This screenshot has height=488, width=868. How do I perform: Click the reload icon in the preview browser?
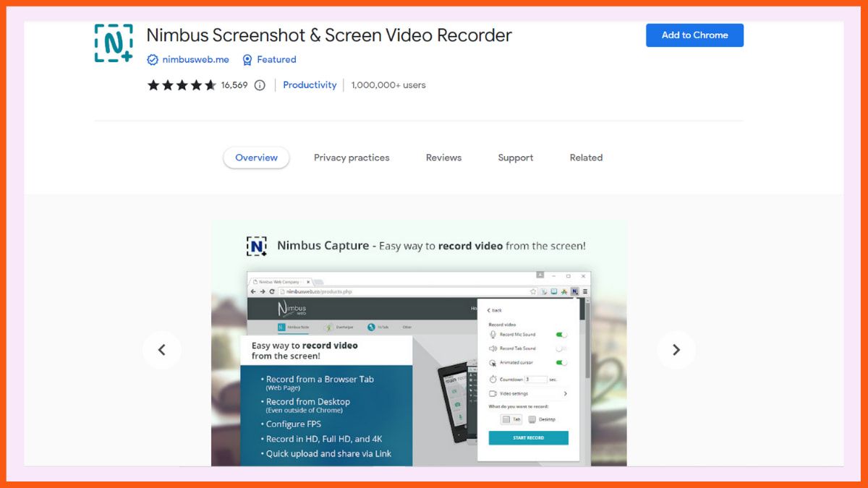[x=272, y=291]
